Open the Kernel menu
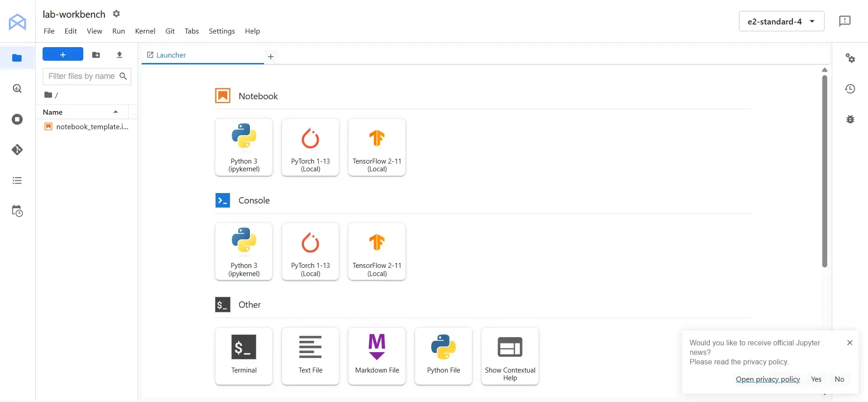The width and height of the screenshot is (868, 402). pyautogui.click(x=145, y=31)
